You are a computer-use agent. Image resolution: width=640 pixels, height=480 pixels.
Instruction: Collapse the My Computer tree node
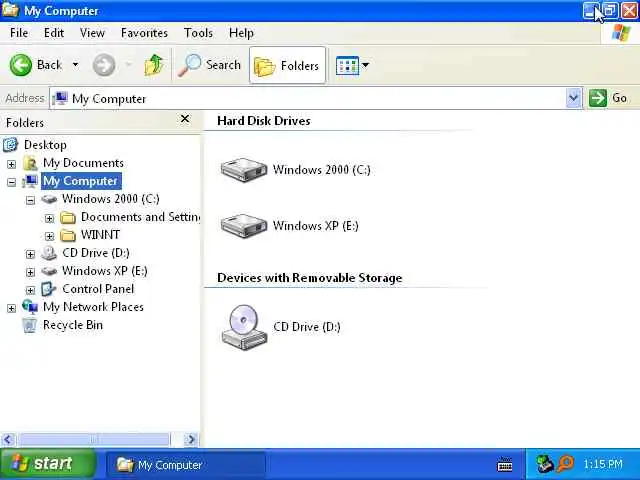(11, 182)
